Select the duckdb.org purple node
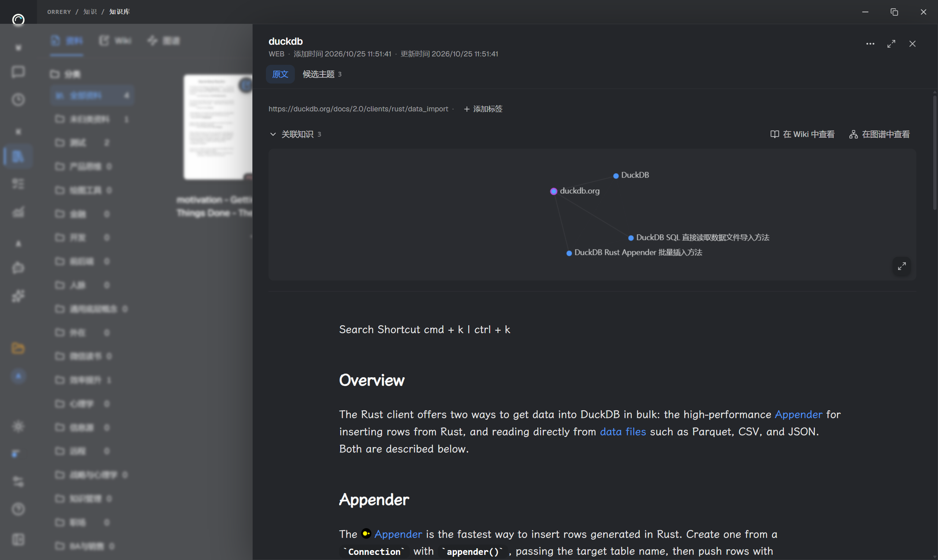Image resolution: width=938 pixels, height=560 pixels. 553,191
